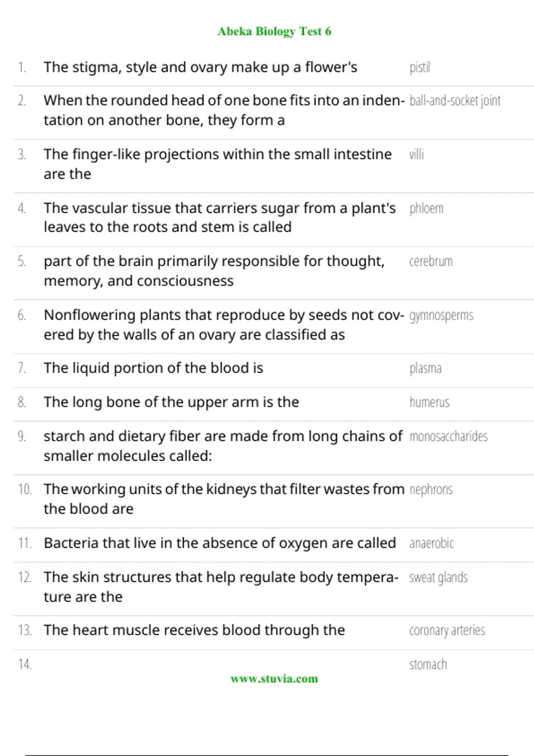Select the answer 'nephrons'
The height and width of the screenshot is (756, 534).
tap(431, 490)
